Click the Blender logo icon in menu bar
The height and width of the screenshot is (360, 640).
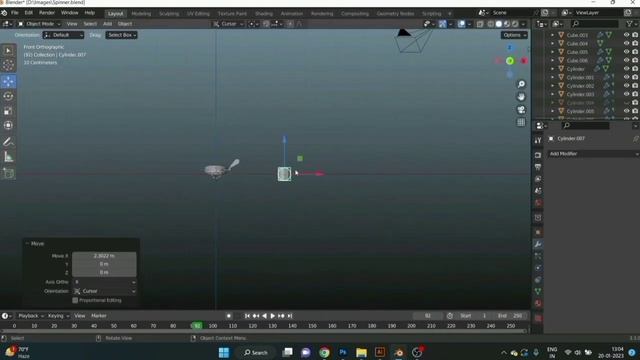[4, 13]
